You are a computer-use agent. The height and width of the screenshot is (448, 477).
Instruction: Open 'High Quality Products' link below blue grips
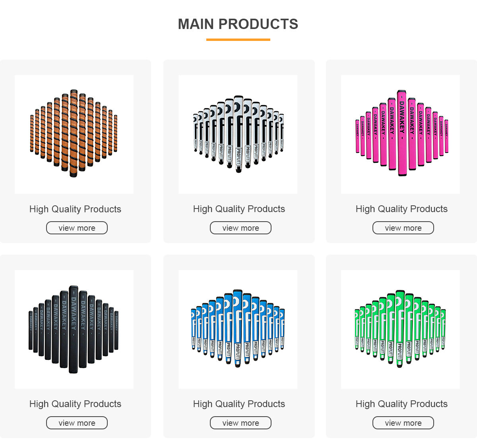239,404
